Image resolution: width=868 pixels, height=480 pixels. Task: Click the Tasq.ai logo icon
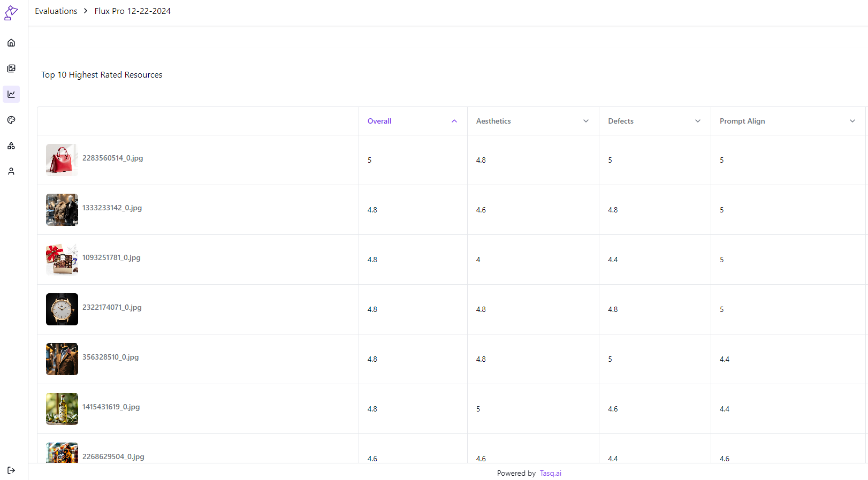(x=11, y=13)
